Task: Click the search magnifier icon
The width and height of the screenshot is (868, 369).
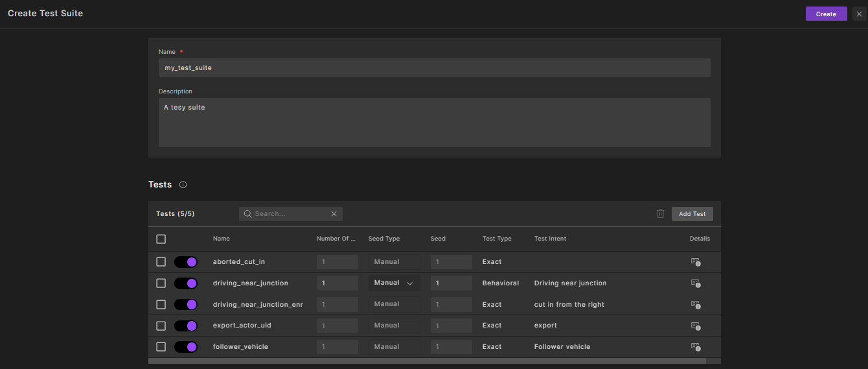Action: click(247, 214)
